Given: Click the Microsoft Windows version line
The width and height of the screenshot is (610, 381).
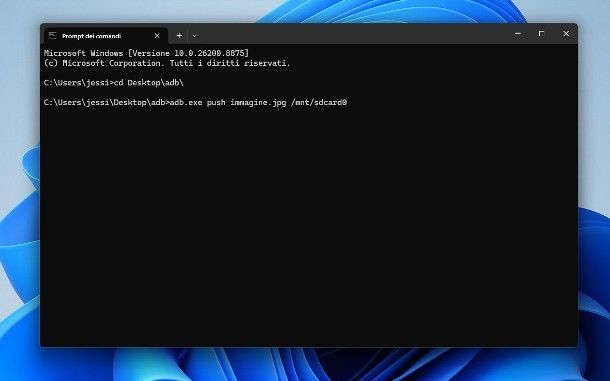Looking at the screenshot, I should point(146,53).
